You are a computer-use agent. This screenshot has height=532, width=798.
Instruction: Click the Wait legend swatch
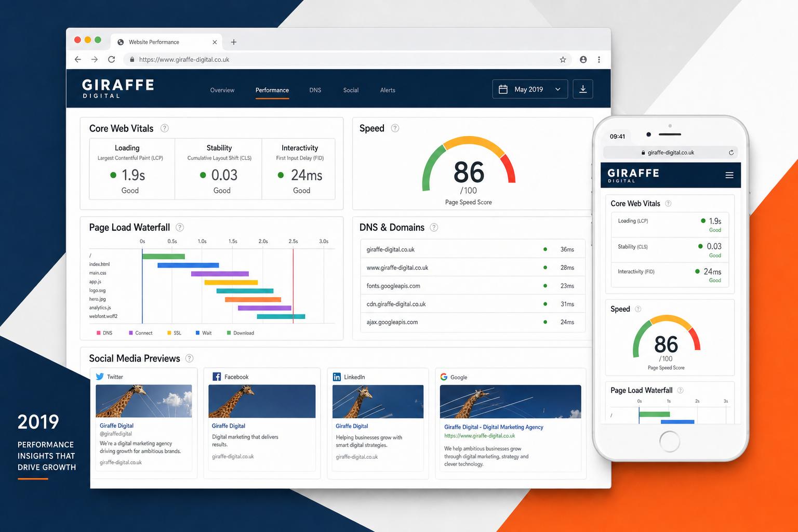pos(197,333)
